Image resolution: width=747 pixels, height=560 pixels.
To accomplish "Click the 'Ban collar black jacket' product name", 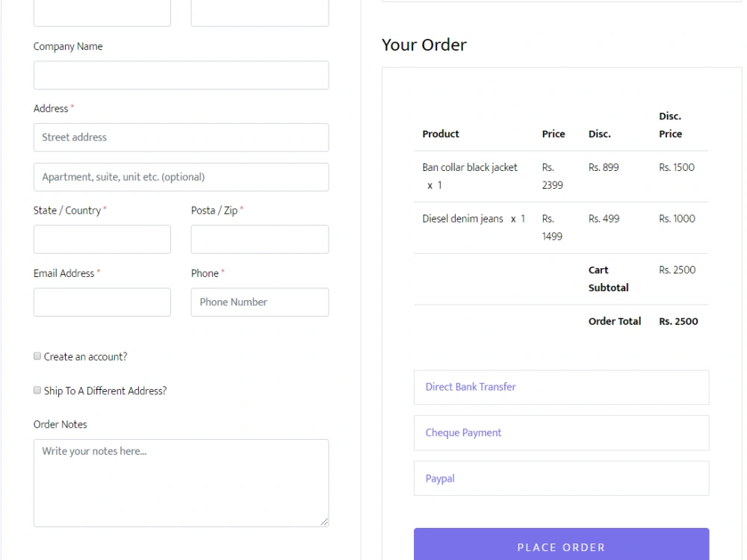I will pos(470,167).
